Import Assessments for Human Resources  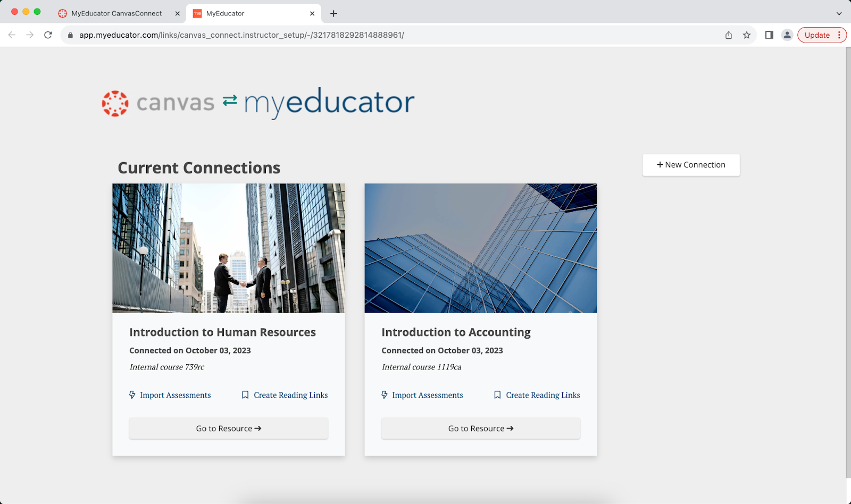point(170,395)
